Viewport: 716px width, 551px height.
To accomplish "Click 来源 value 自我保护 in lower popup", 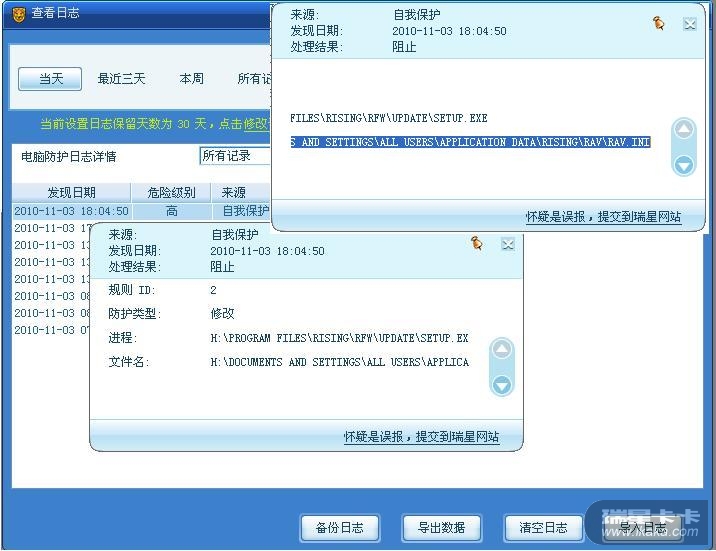I will pyautogui.click(x=235, y=235).
